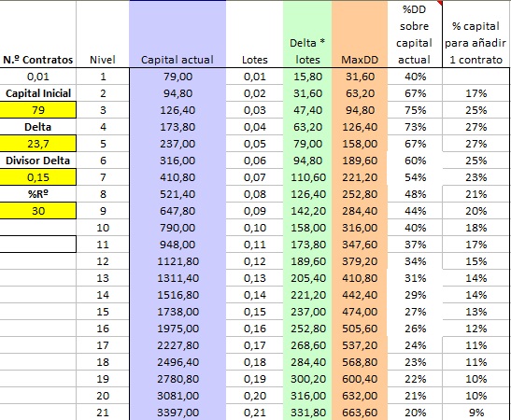
Task: Select Capital actual cell 173,80
Action: tap(177, 127)
